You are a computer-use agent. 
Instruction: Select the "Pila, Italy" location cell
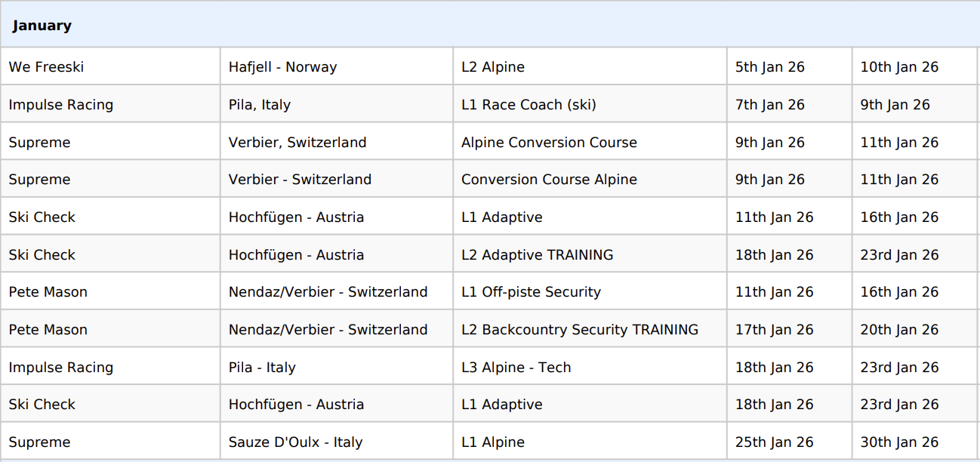point(260,105)
